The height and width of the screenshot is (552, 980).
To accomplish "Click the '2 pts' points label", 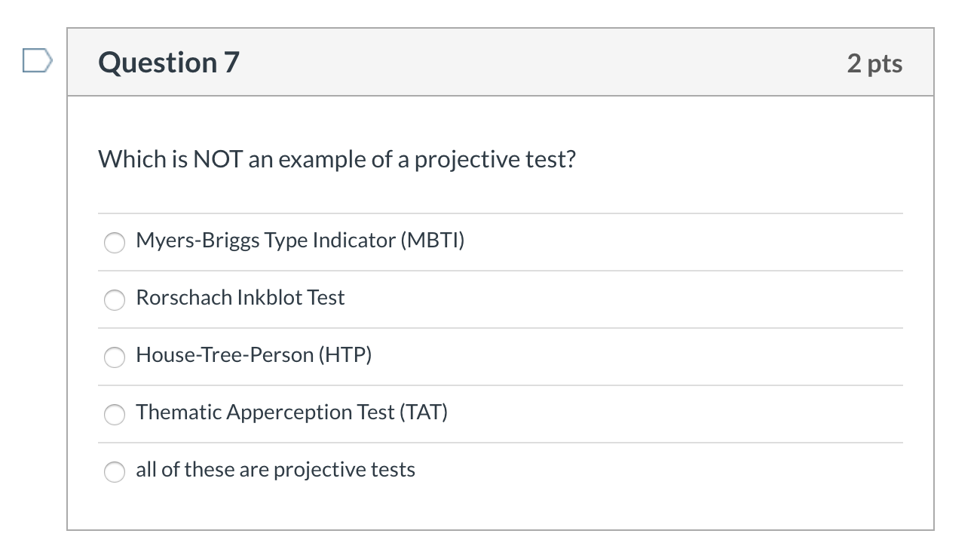I will pos(874,63).
